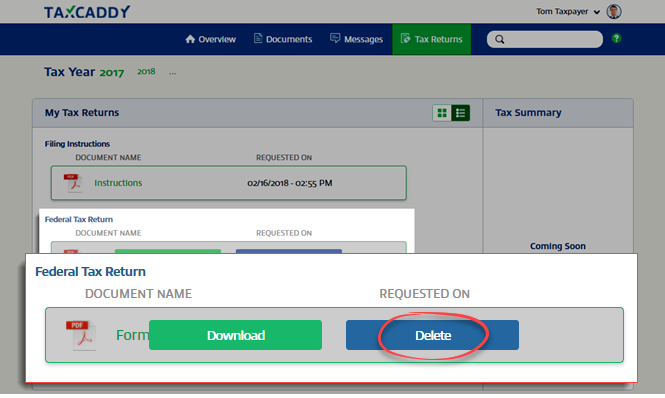Click the TaxCaddy logo
The image size is (665, 398).
click(87, 12)
